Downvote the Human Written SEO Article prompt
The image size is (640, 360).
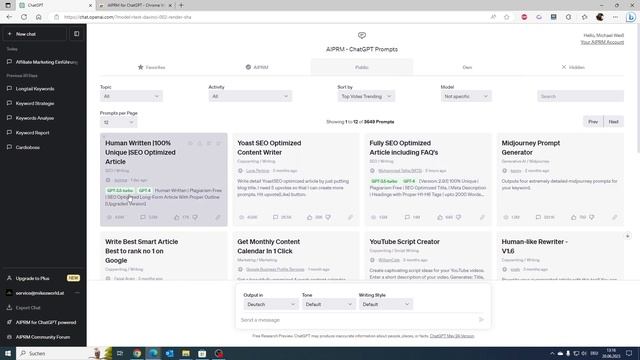point(195,217)
